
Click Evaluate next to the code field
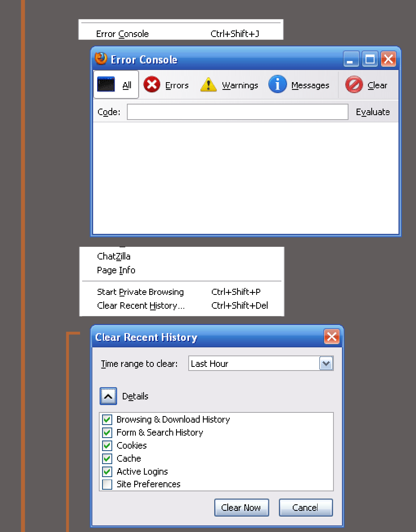point(373,112)
